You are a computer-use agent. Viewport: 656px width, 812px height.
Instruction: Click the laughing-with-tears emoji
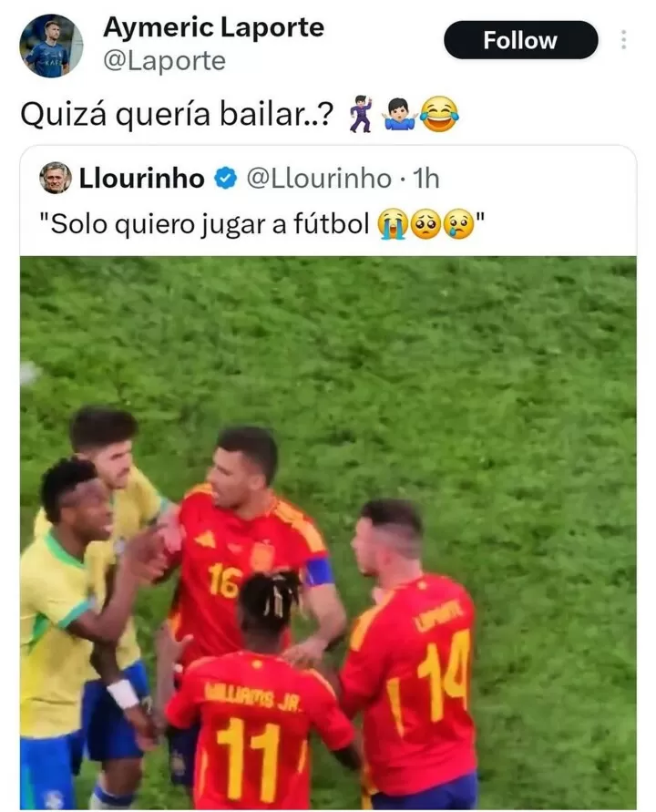click(x=439, y=114)
